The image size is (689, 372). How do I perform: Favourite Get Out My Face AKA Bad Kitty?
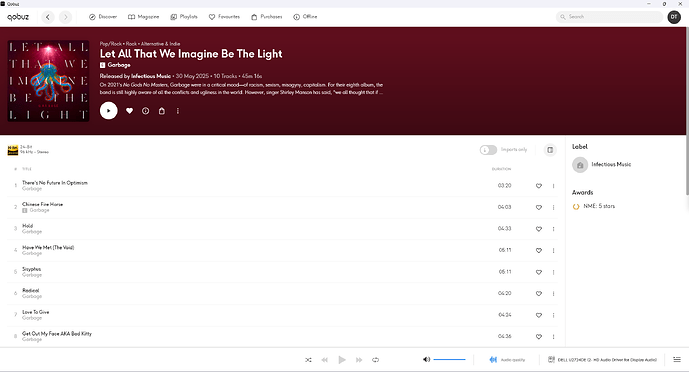pos(539,337)
